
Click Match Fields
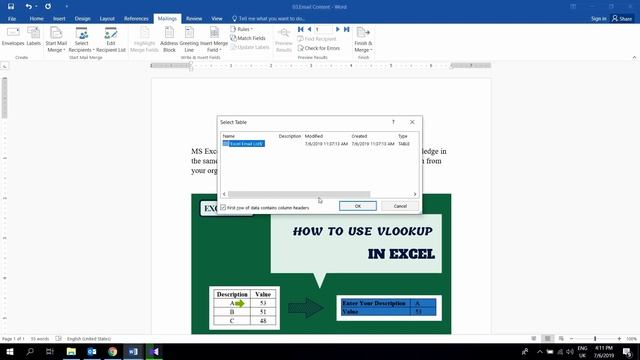click(248, 38)
